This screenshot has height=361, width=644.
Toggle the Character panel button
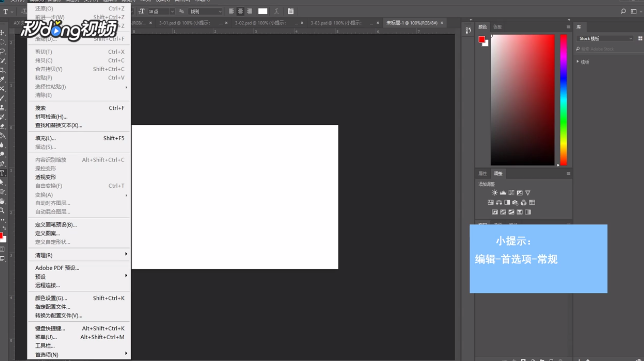[x=290, y=11]
